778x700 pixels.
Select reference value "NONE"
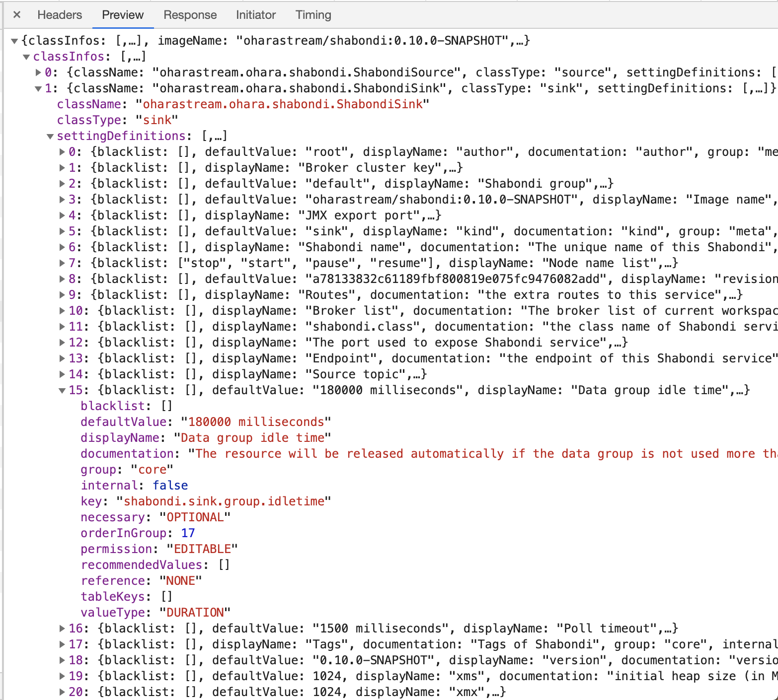click(x=180, y=581)
